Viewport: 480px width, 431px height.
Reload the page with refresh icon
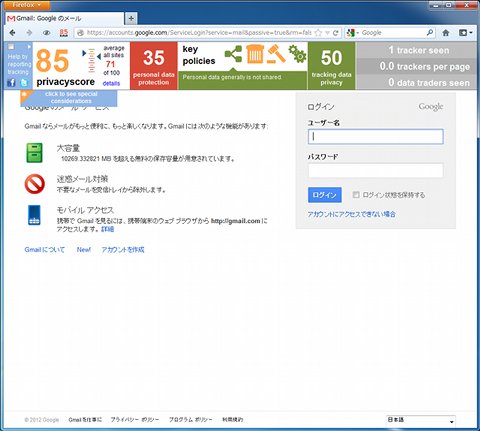[x=336, y=33]
